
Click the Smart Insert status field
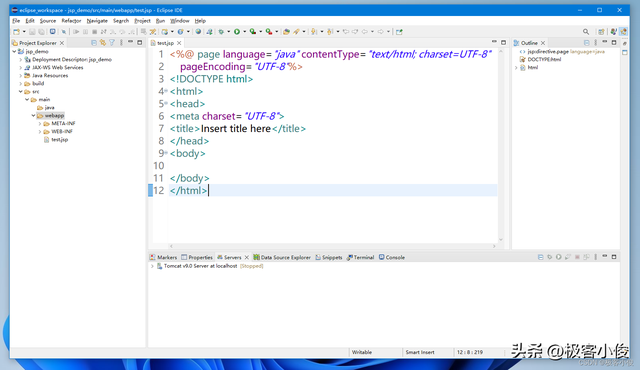(x=420, y=352)
